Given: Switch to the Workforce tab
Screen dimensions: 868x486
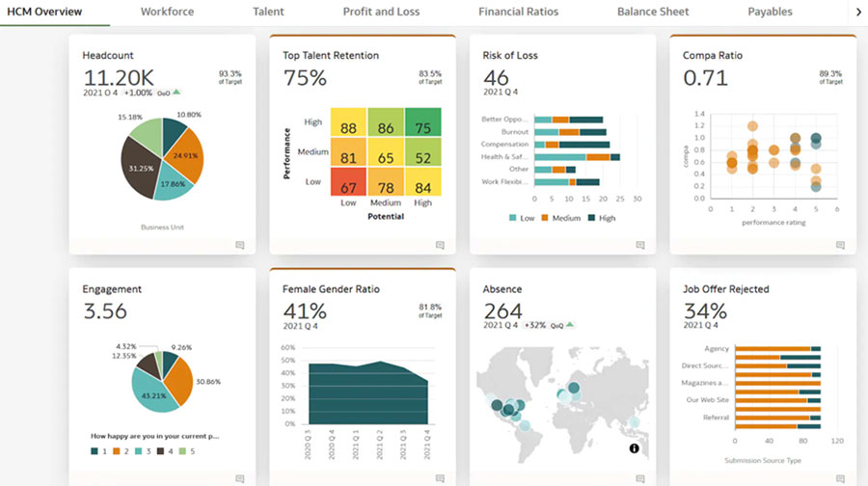Looking at the screenshot, I should (167, 12).
